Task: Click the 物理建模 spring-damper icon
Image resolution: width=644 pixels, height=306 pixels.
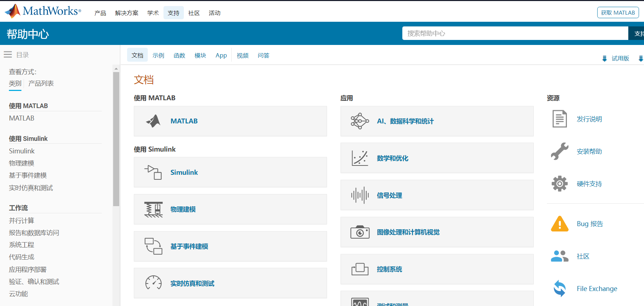Action: (154, 209)
